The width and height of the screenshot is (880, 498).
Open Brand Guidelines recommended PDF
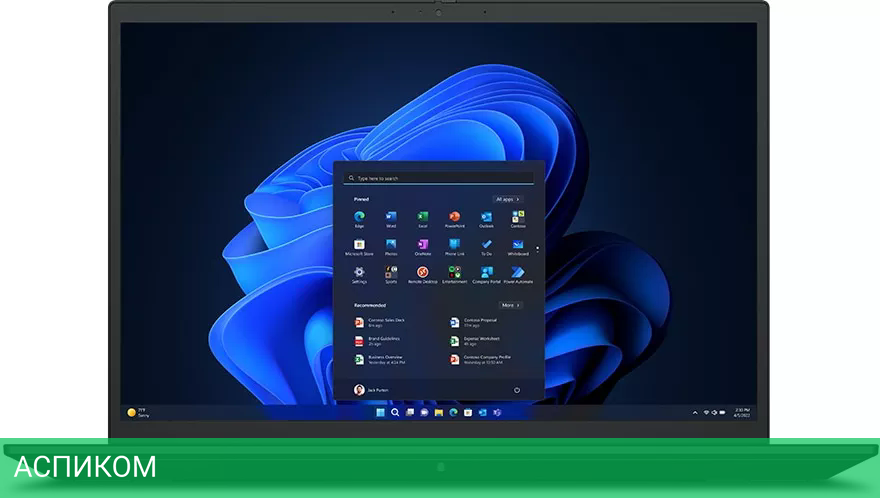[x=378, y=341]
